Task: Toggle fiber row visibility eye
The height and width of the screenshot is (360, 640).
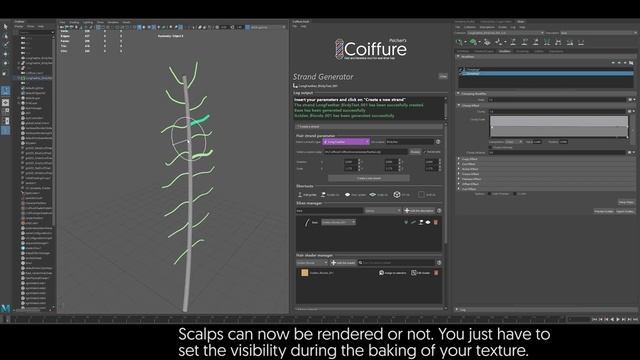Action: click(428, 222)
